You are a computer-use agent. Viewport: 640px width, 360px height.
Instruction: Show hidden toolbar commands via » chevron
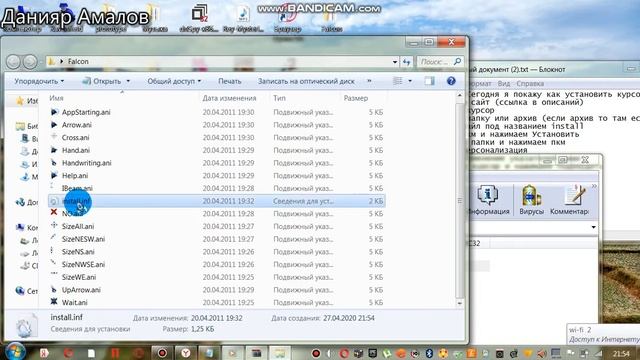click(369, 81)
